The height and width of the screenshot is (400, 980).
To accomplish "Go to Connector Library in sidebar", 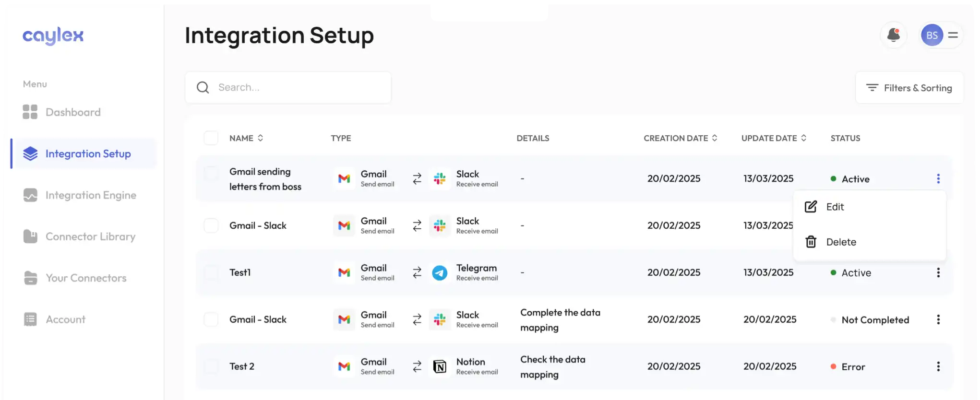I will (x=90, y=236).
